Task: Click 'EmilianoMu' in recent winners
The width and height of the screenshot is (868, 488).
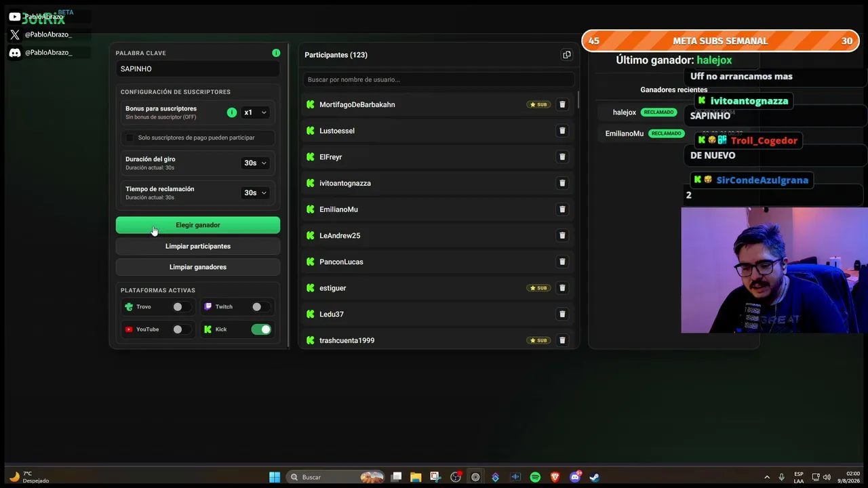Action: click(625, 134)
